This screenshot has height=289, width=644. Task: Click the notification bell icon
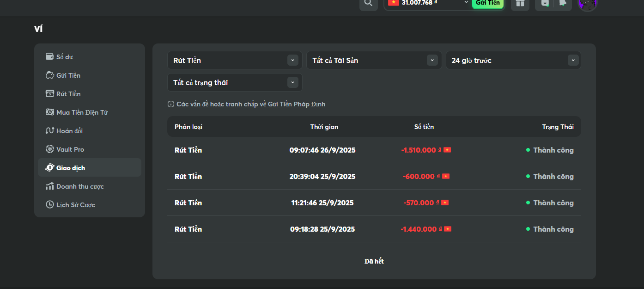click(562, 3)
